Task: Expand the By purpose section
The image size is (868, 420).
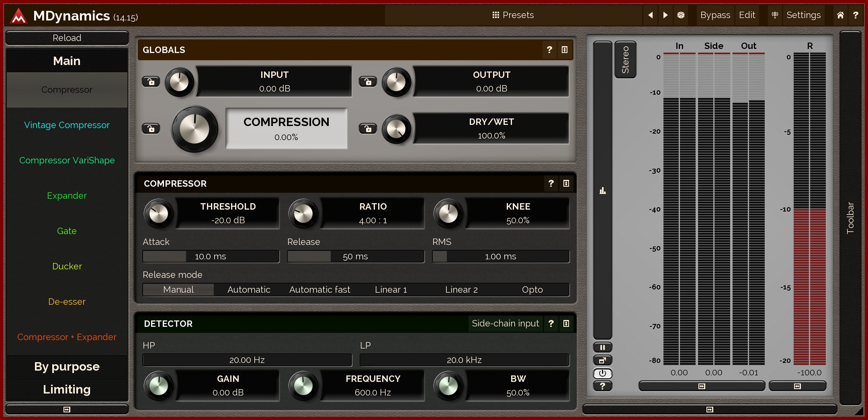Action: 67,367
